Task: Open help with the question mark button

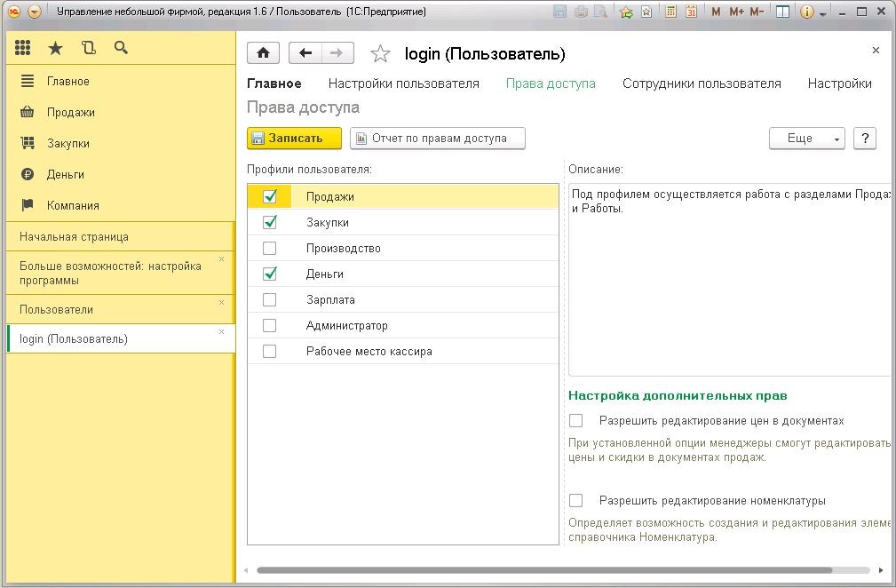Action: pyautogui.click(x=865, y=139)
